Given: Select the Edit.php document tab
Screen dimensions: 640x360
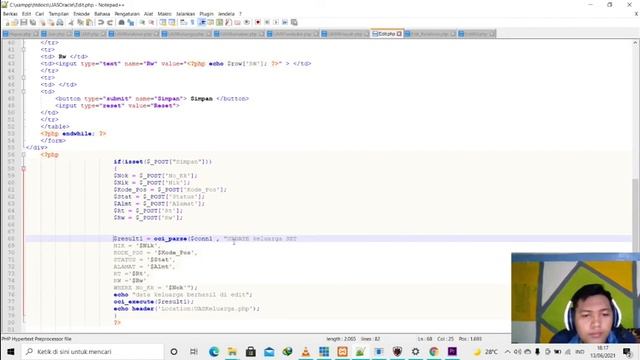Looking at the screenshot, I should coord(387,34).
